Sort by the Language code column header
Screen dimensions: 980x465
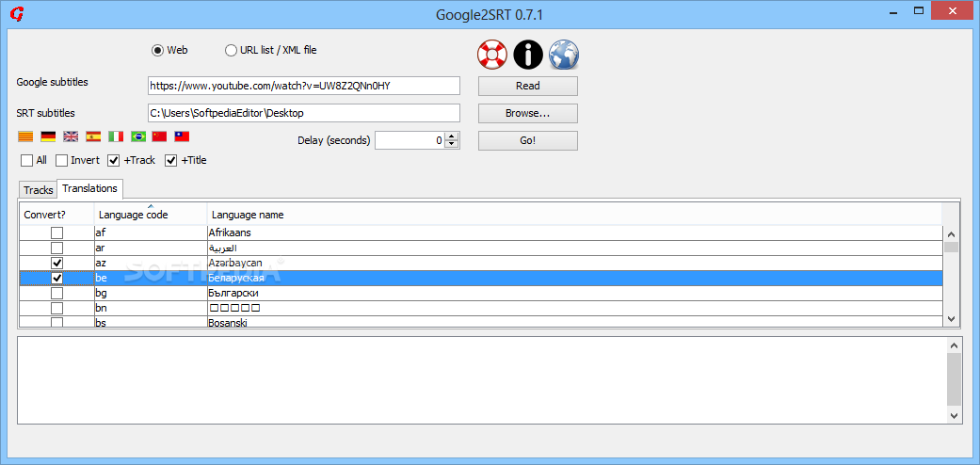tap(151, 215)
